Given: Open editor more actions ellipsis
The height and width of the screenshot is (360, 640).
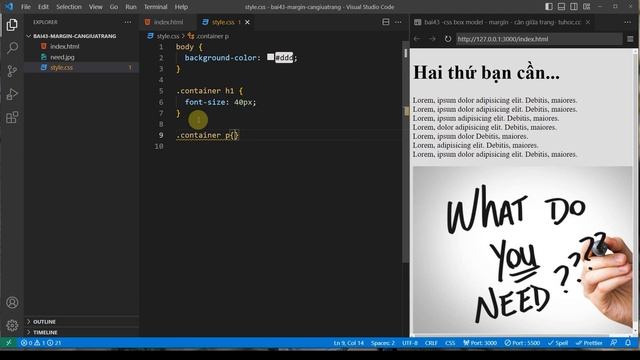Looking at the screenshot, I should 398,22.
